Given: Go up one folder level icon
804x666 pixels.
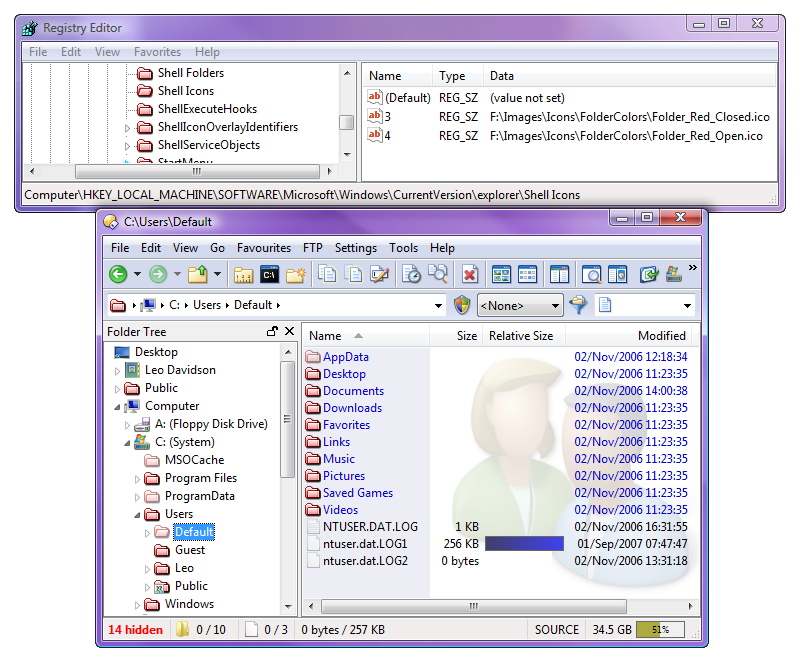Looking at the screenshot, I should (197, 274).
